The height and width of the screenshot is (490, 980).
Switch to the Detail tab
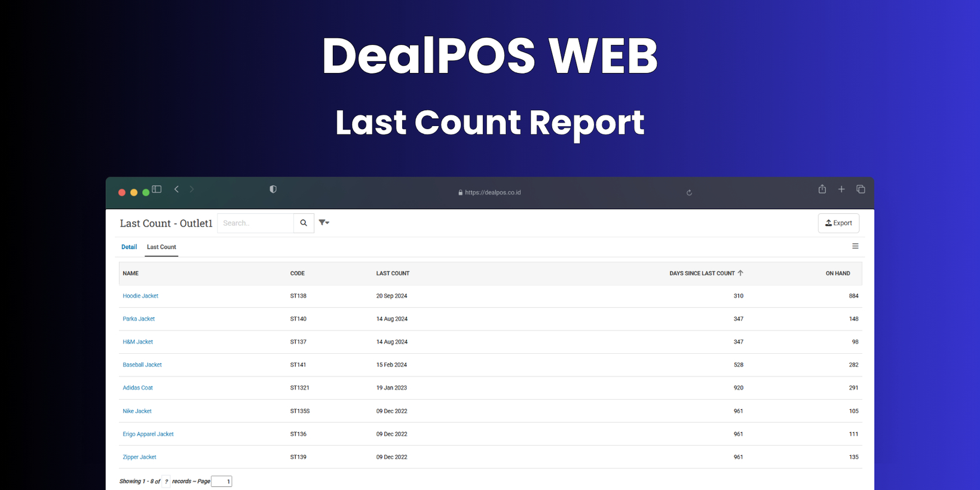coord(129,247)
